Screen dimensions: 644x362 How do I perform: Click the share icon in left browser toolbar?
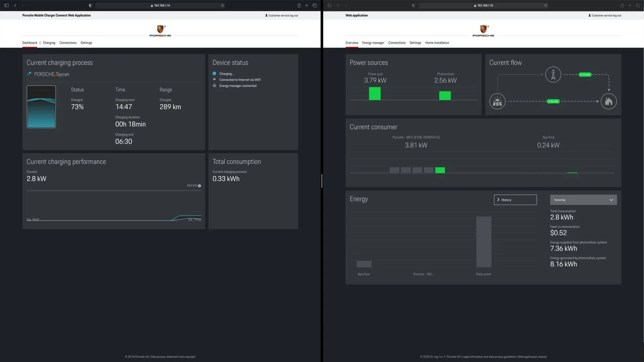(x=299, y=5)
